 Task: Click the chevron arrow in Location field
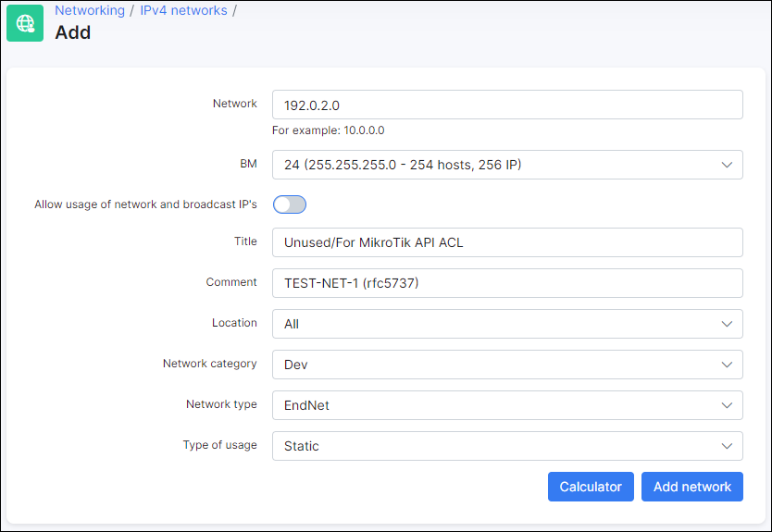coord(727,324)
